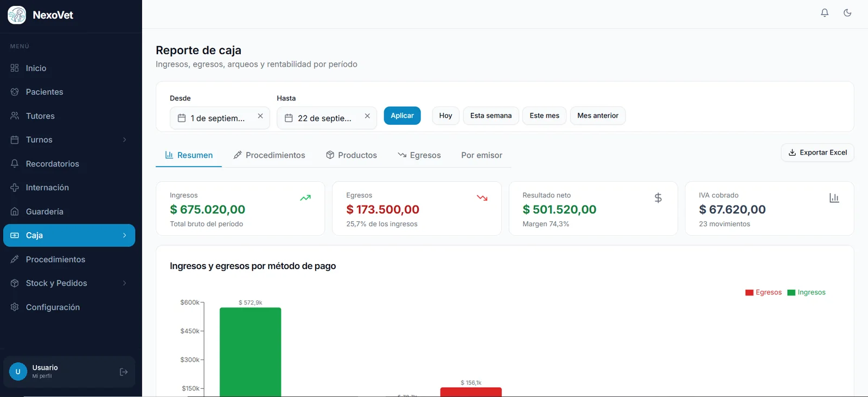Open the notifications bell icon
The width and height of the screenshot is (868, 397).
[x=825, y=12]
